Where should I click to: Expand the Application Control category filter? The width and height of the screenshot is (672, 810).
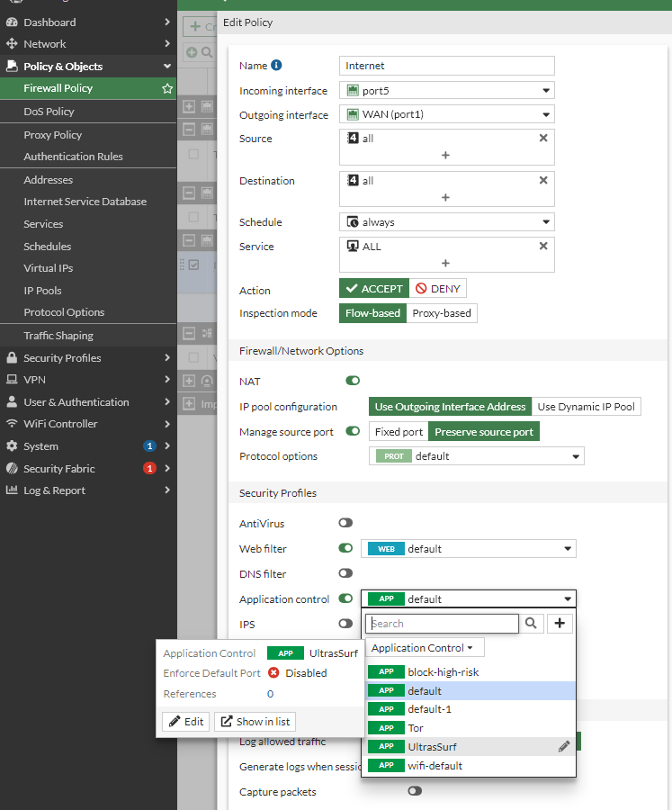424,648
